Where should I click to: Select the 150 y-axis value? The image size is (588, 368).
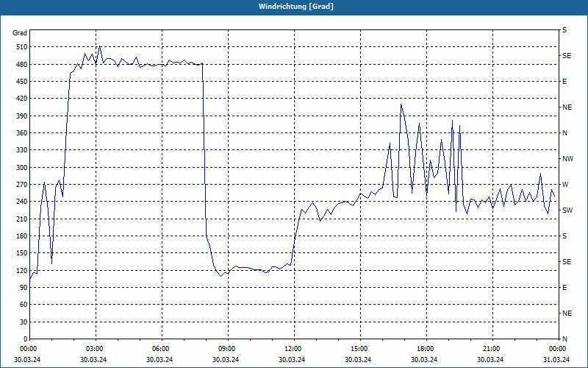tap(21, 253)
